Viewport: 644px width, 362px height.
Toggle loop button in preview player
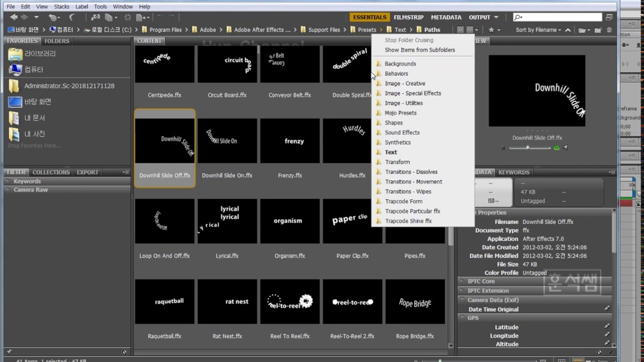556,148
